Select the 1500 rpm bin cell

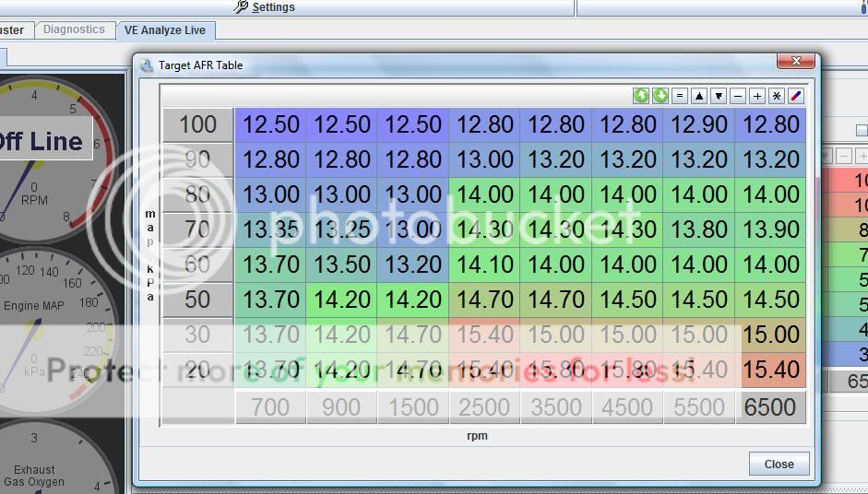[x=413, y=407]
